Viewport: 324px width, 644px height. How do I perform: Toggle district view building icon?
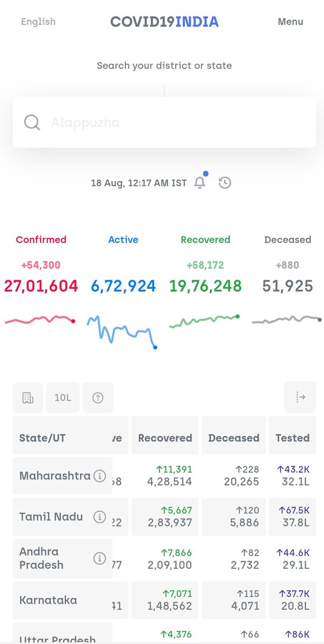pos(28,398)
